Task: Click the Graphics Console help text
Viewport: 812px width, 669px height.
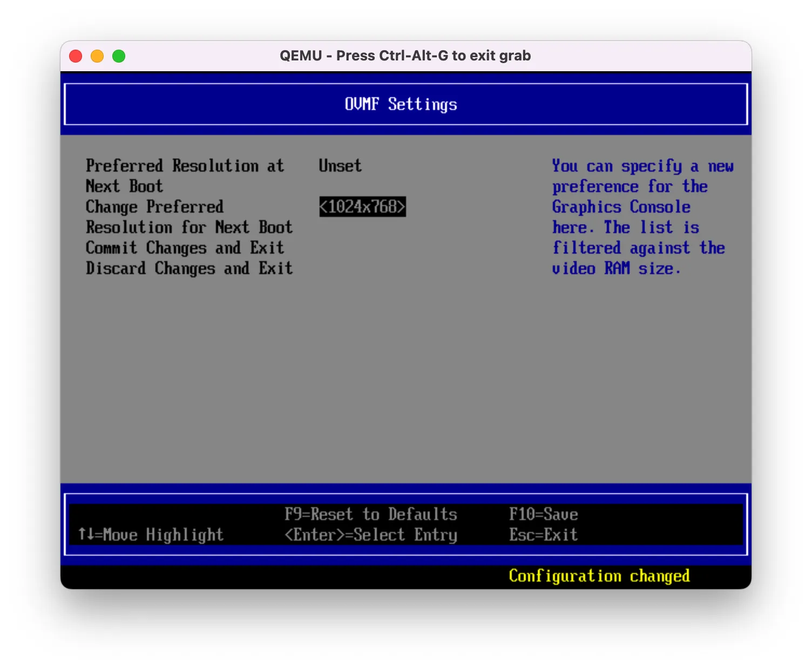Action: point(642,217)
